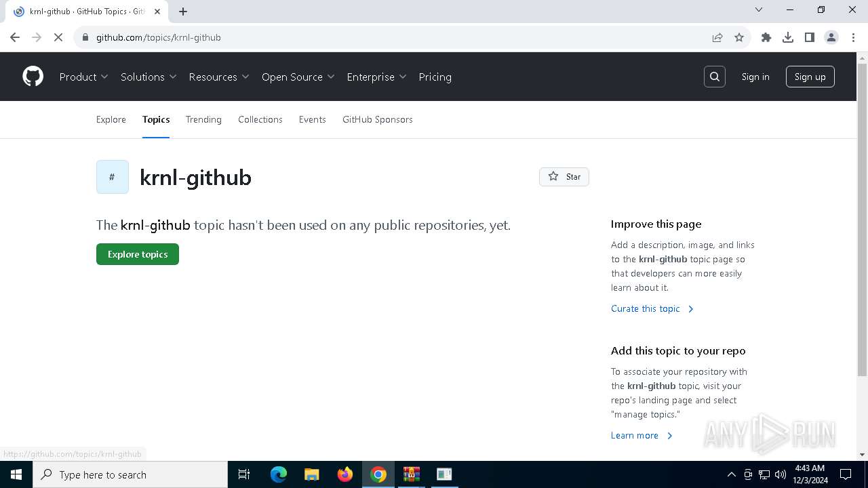The height and width of the screenshot is (488, 868).
Task: Expand the Product menu
Action: [84, 77]
